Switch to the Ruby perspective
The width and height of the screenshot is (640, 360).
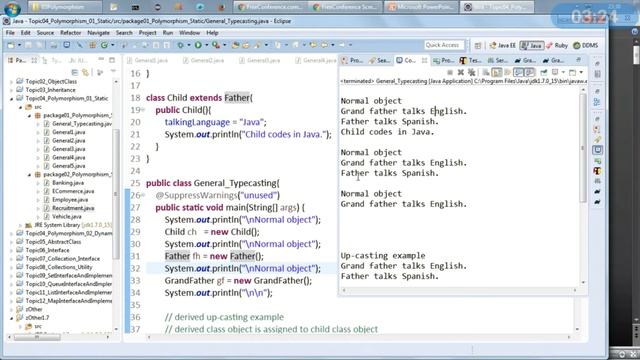point(557,46)
